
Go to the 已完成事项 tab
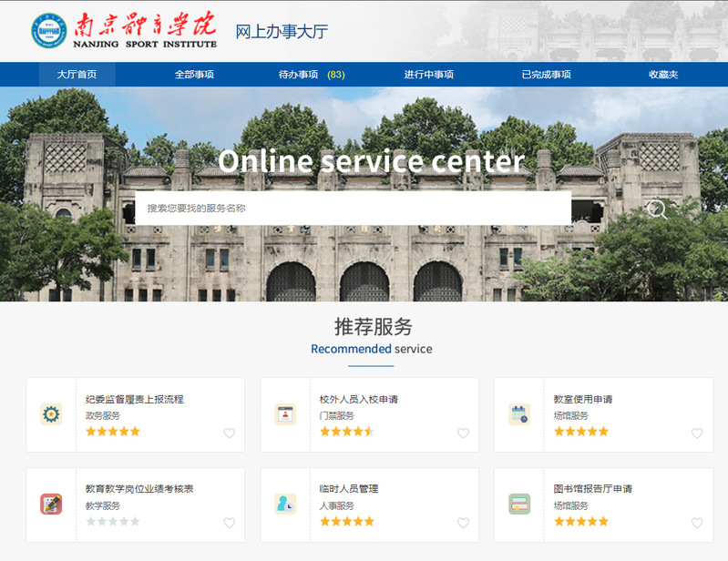(546, 75)
